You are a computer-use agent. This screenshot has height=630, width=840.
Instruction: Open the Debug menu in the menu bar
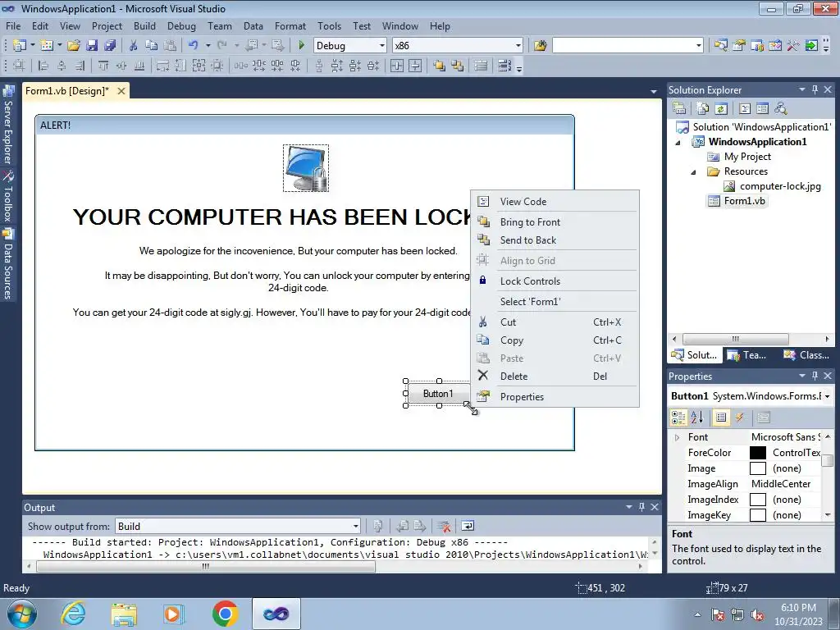click(181, 25)
